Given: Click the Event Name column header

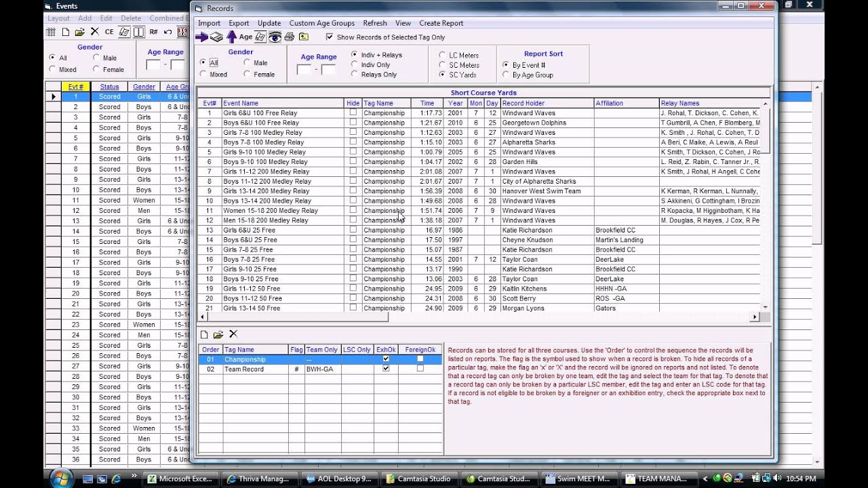Looking at the screenshot, I should click(x=283, y=103).
